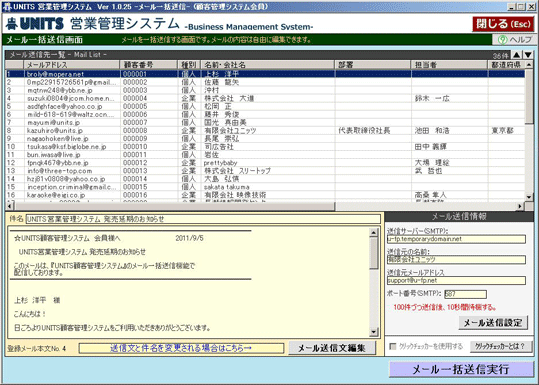
Task: Select row 有限会社 映像技術
Action: (265, 195)
